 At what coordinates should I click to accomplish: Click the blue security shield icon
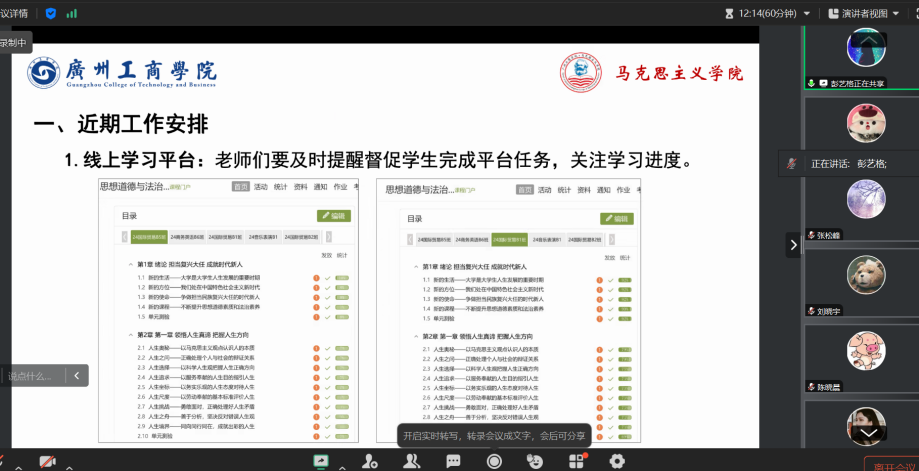pyautogui.click(x=50, y=13)
